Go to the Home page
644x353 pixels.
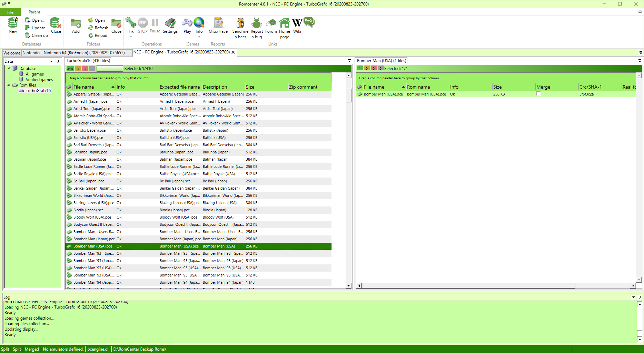tap(285, 28)
